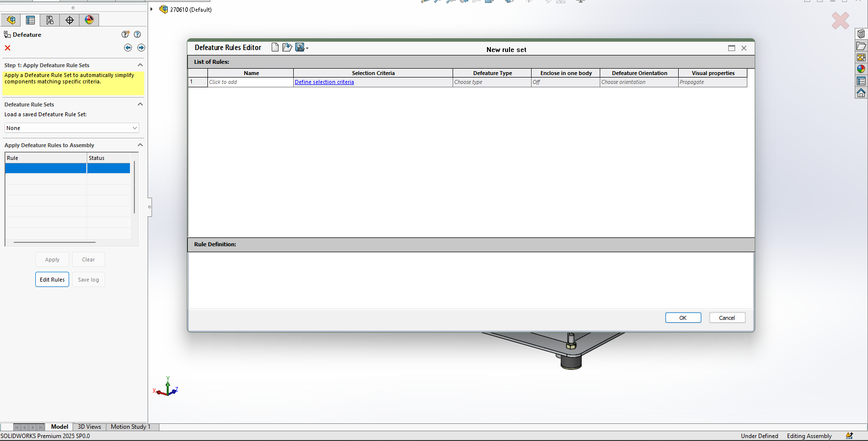Click the Define selection criteria link

click(x=324, y=82)
